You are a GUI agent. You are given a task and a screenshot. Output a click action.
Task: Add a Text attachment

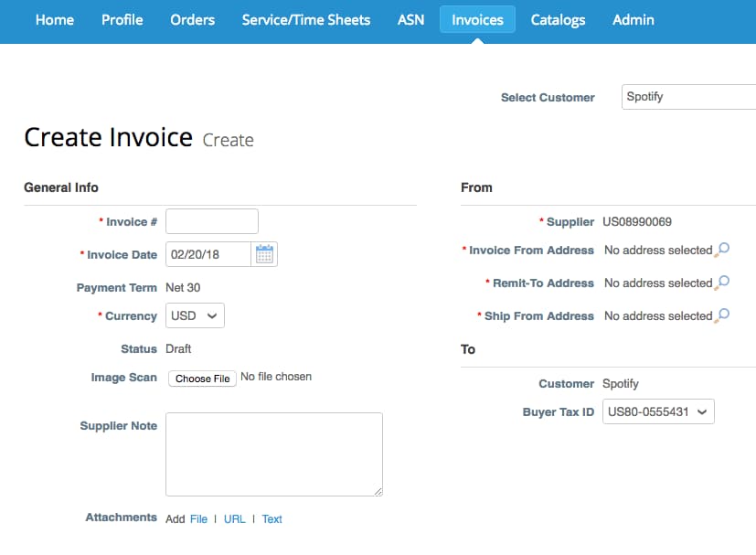[272, 518]
